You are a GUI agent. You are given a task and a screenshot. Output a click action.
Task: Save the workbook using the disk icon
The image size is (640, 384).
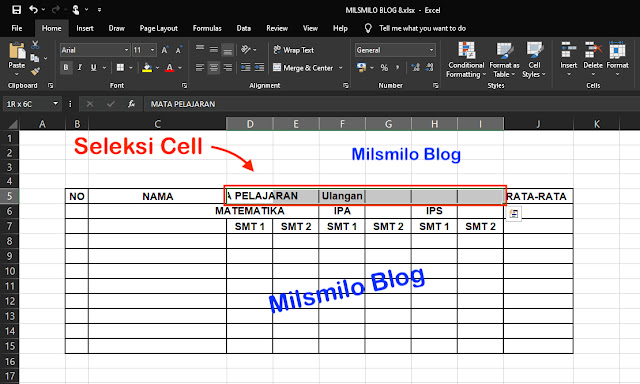point(16,10)
